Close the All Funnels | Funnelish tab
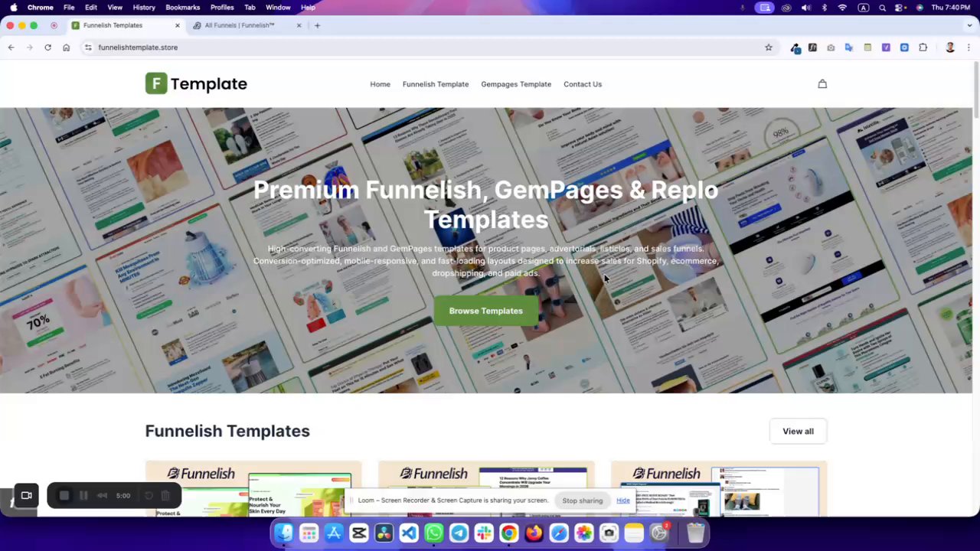The width and height of the screenshot is (980, 551). (299, 25)
